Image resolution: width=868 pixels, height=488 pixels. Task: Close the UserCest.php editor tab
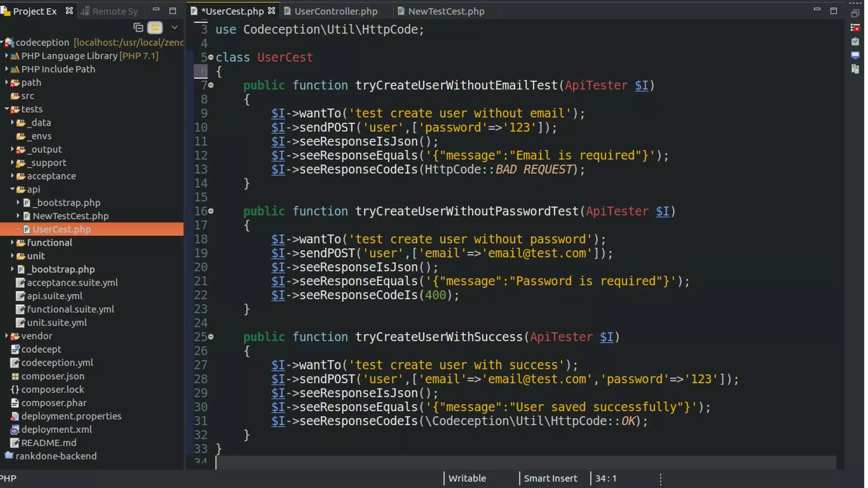[x=272, y=11]
